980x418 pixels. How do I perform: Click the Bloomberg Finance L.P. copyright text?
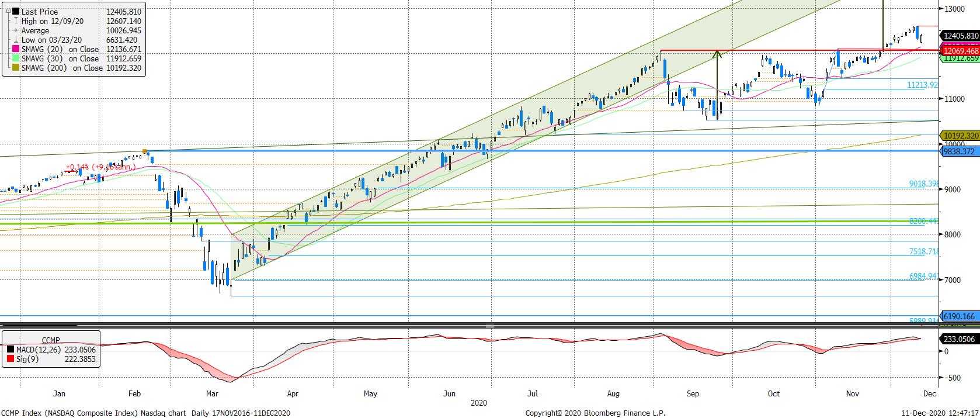coord(595,413)
